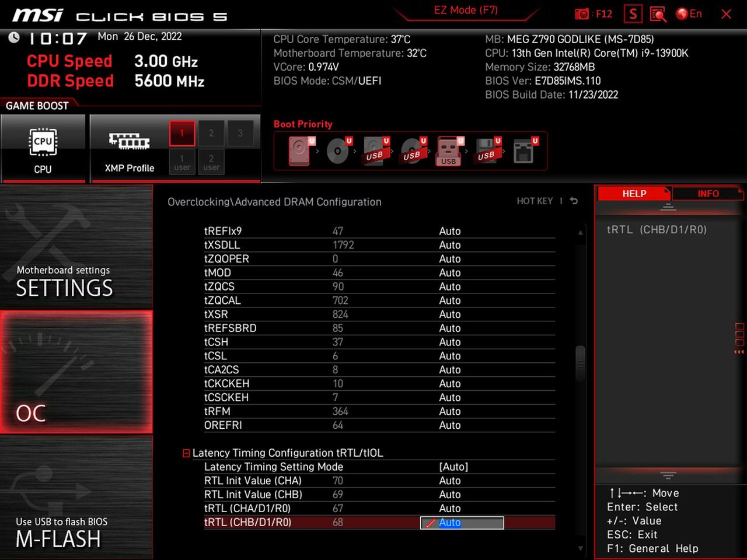
Task: Enable XMP user profile 2
Action: coord(211,162)
